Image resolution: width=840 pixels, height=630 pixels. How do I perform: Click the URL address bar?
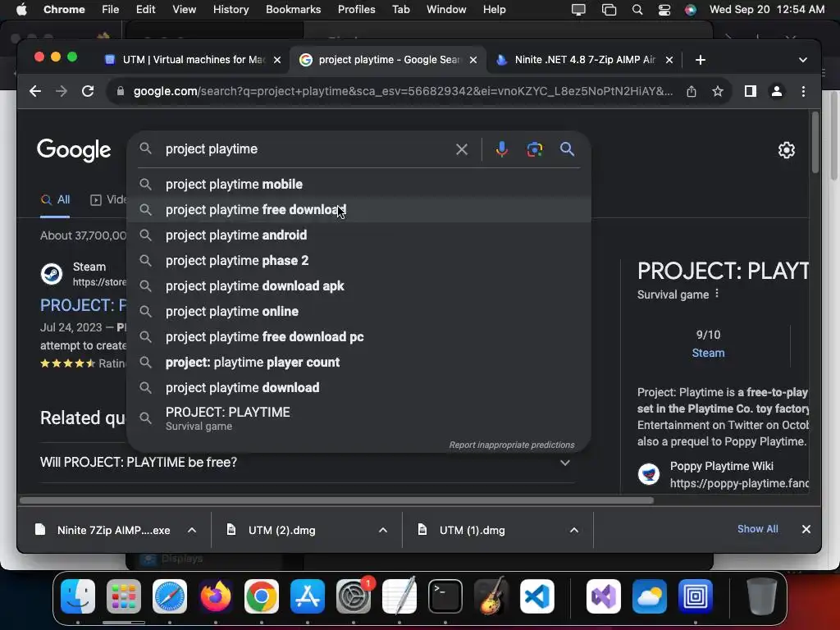coord(403,92)
